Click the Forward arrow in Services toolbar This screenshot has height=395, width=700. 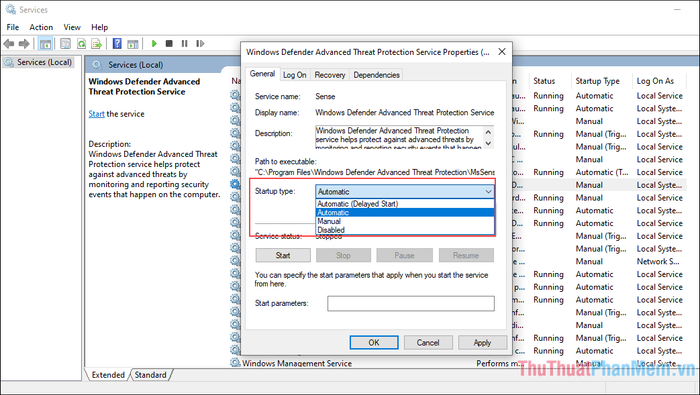tap(24, 44)
